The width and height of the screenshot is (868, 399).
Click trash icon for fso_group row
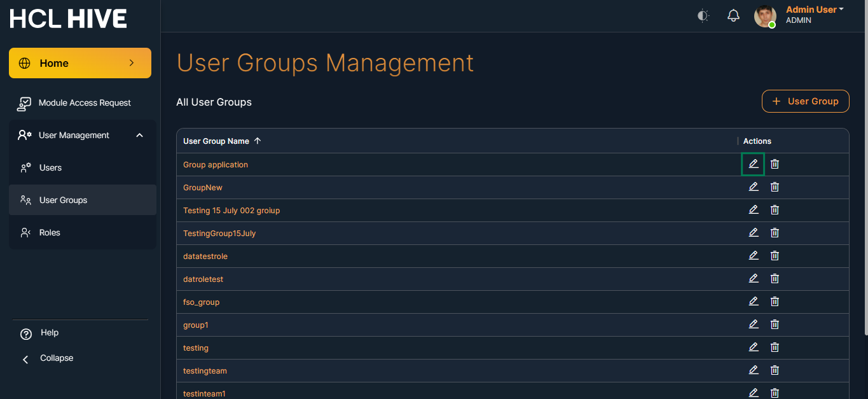[775, 302]
